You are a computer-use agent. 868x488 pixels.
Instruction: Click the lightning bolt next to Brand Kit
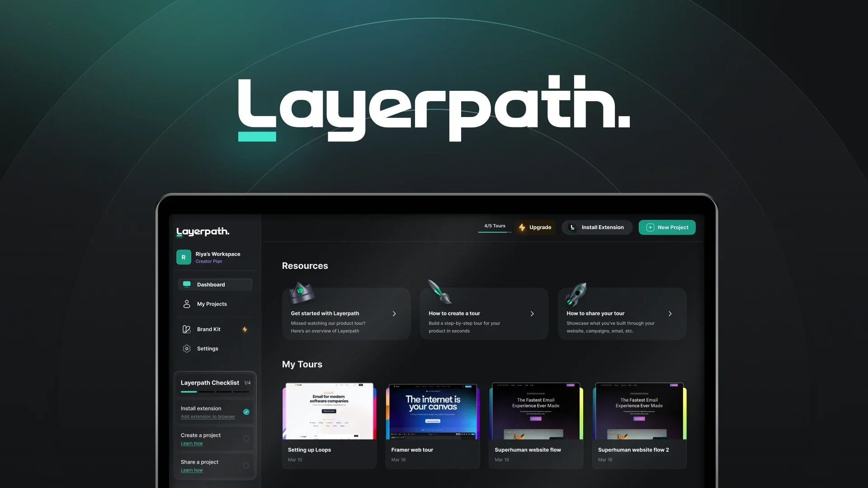pos(245,329)
